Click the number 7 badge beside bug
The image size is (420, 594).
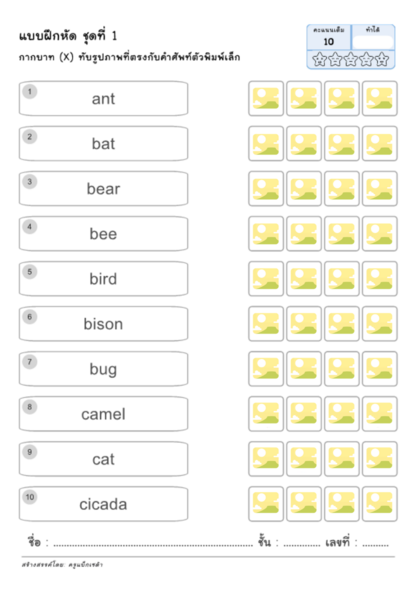click(x=30, y=361)
